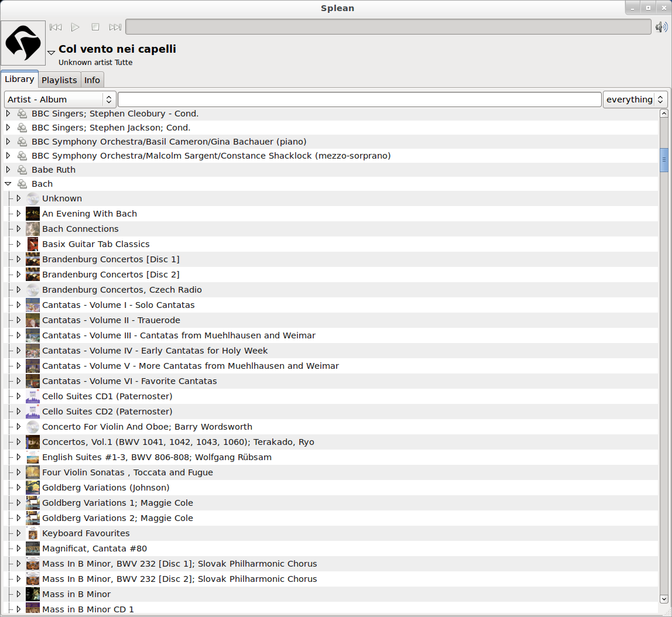Click library scrollbar up arrow
Screen dimensions: 672x617
[664, 114]
